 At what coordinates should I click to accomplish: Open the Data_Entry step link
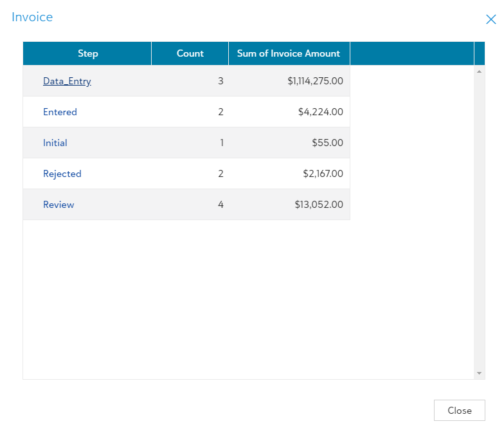(x=67, y=81)
